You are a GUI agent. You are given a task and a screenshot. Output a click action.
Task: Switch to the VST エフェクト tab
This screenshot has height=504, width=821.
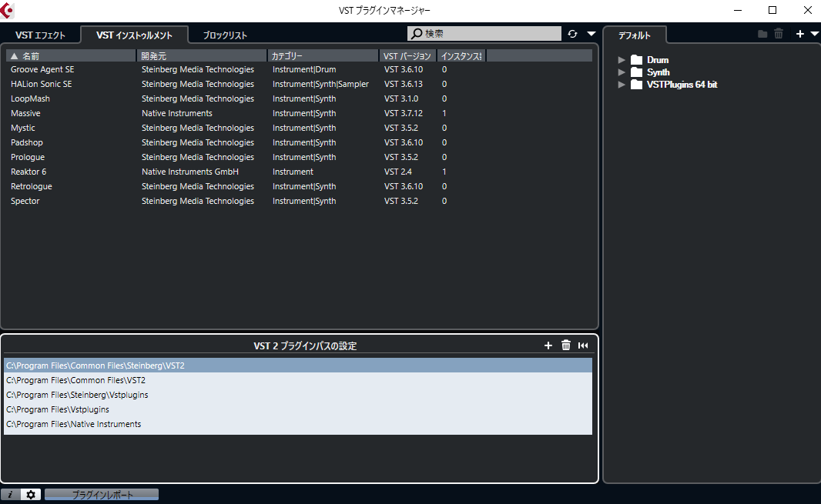pos(40,35)
